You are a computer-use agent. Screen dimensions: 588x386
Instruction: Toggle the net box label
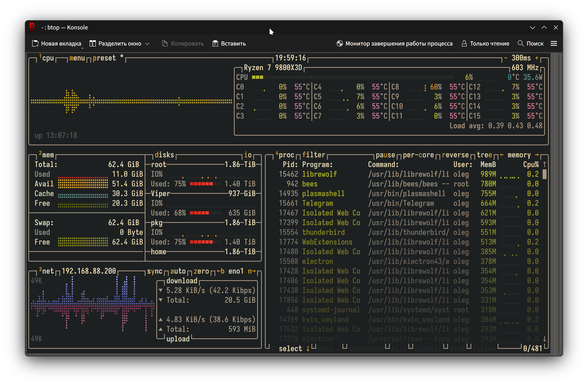coord(47,271)
